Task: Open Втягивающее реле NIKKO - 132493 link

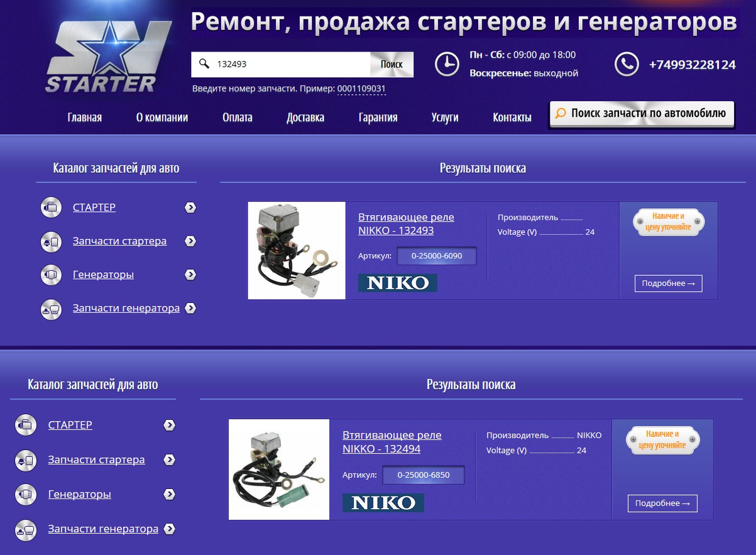Action: click(406, 224)
